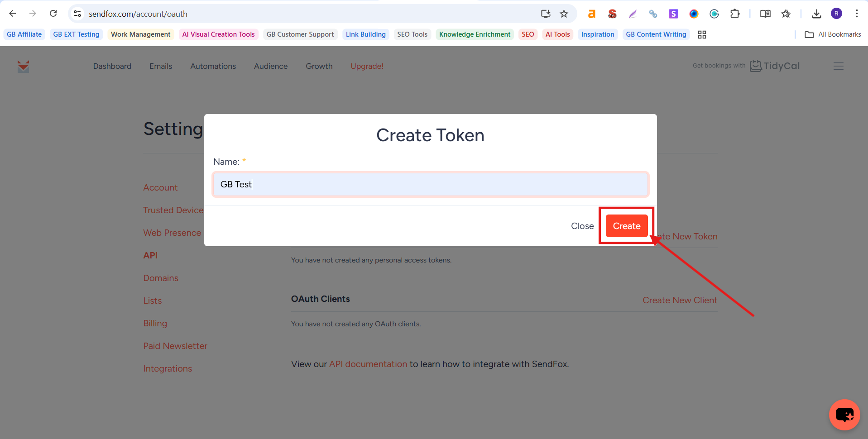Image resolution: width=868 pixels, height=439 pixels.
Task: Click the Grammarly extension icon
Action: click(x=714, y=14)
